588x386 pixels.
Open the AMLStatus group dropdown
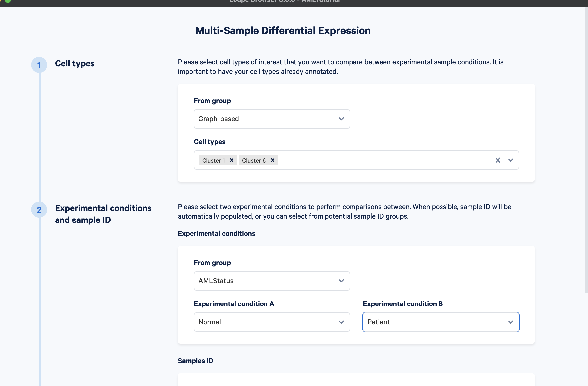[x=272, y=281]
